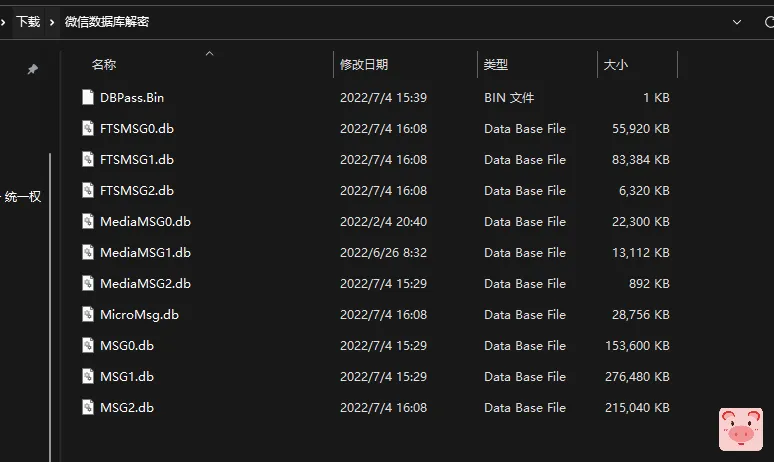Image resolution: width=774 pixels, height=462 pixels.
Task: Open the address bar history dropdown
Action: pyautogui.click(x=738, y=21)
